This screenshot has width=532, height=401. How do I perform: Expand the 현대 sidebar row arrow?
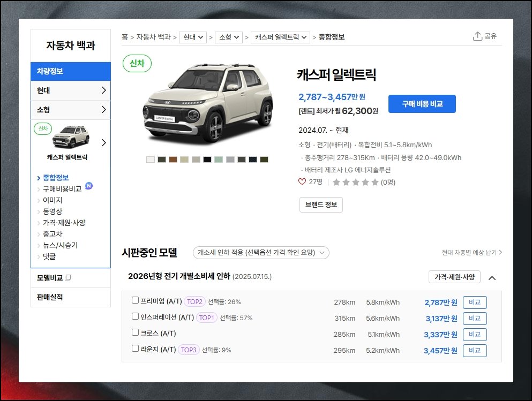[104, 90]
